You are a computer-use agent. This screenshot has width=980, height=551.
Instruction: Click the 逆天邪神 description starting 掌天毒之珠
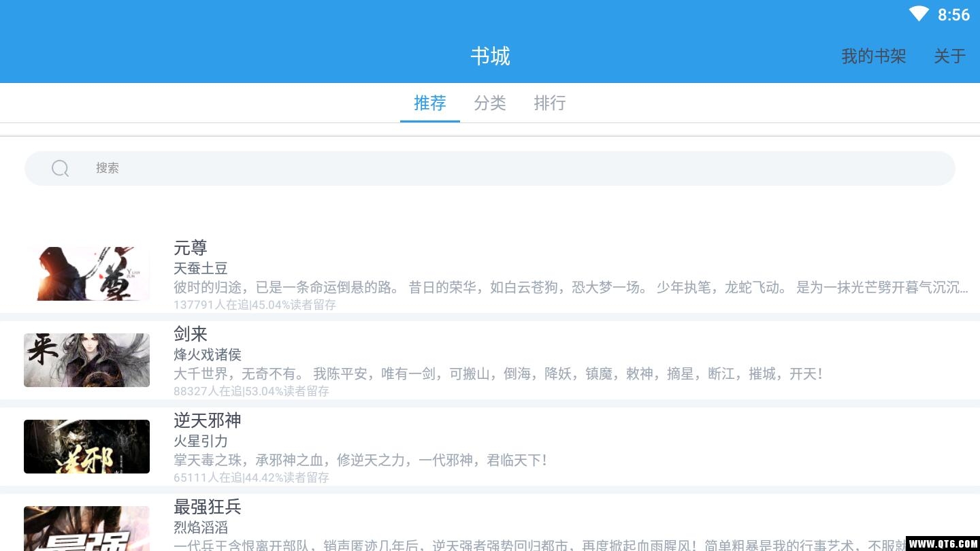click(360, 460)
